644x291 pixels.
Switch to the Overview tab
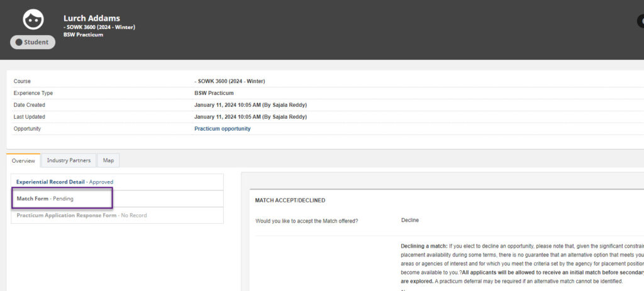23,161
